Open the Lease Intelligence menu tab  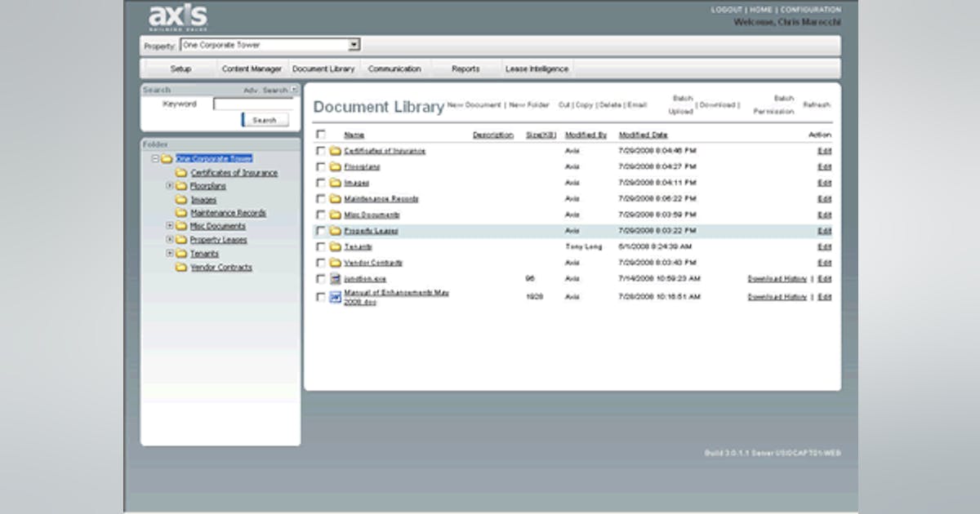point(537,69)
